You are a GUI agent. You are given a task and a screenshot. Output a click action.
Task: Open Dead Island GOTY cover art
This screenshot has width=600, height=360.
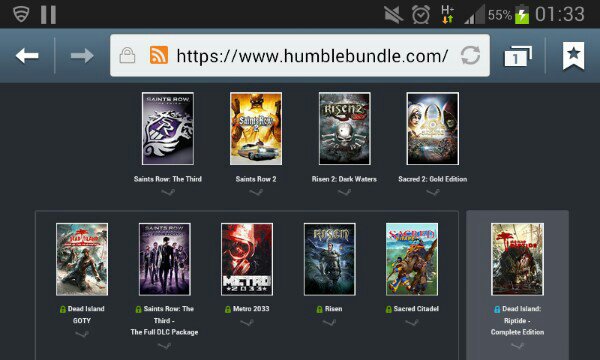point(82,259)
